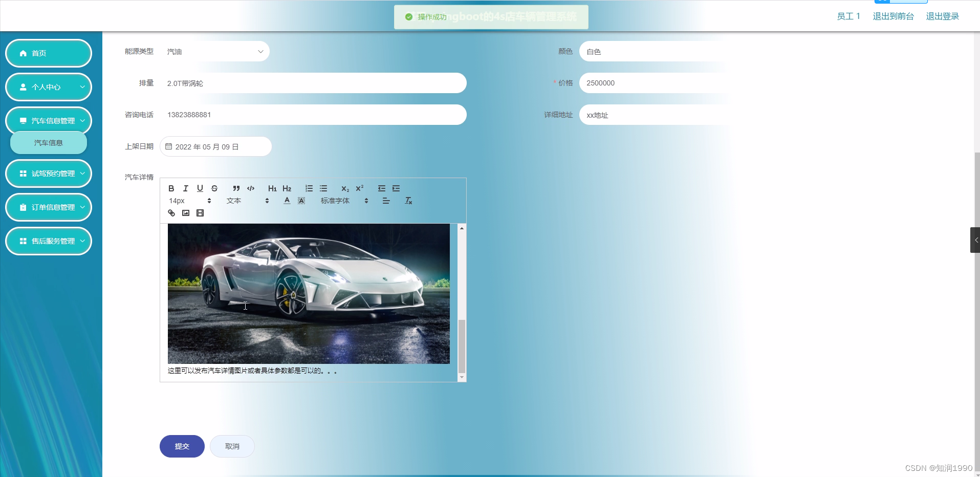980x477 pixels.
Task: Apply strikethrough formatting in the editor
Action: (x=214, y=188)
